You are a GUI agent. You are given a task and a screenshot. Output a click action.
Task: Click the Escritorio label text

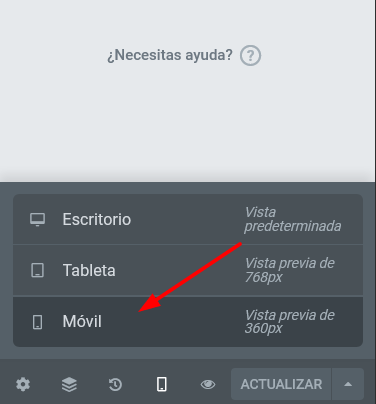(97, 219)
